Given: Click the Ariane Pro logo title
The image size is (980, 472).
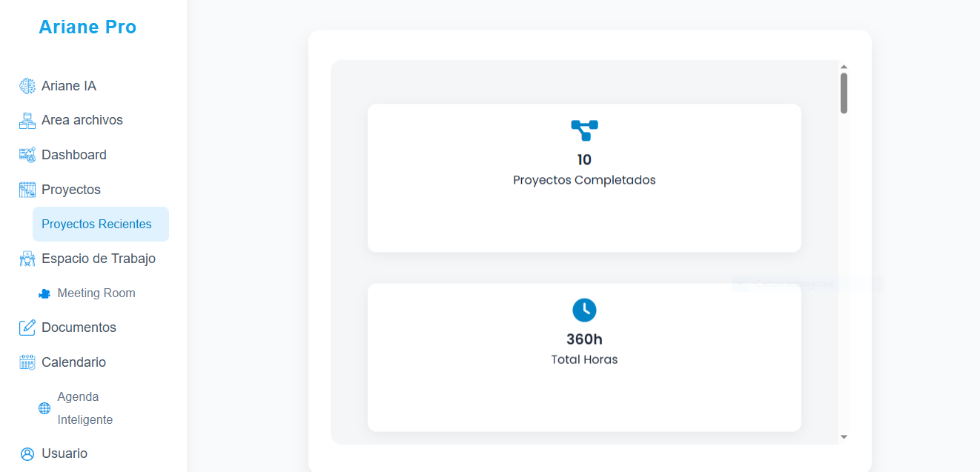Looking at the screenshot, I should [x=87, y=27].
